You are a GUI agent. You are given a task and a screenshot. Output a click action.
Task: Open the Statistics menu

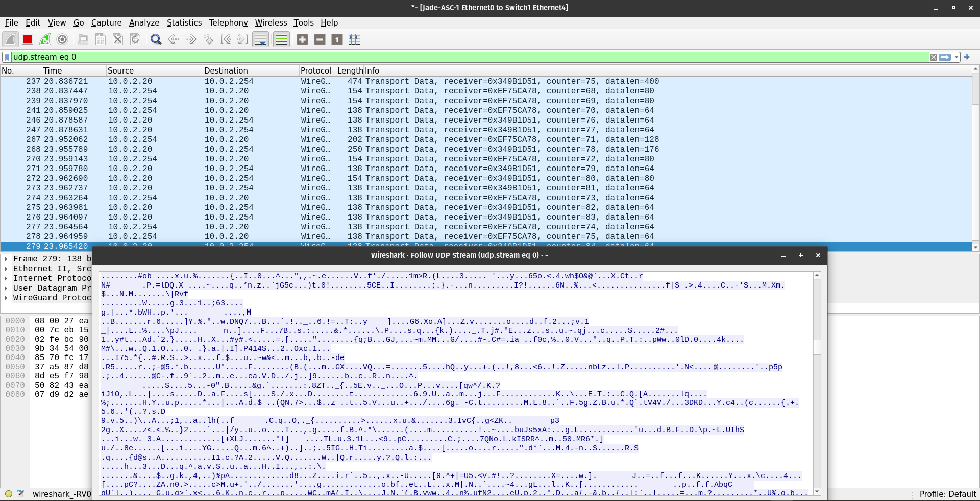coord(184,22)
